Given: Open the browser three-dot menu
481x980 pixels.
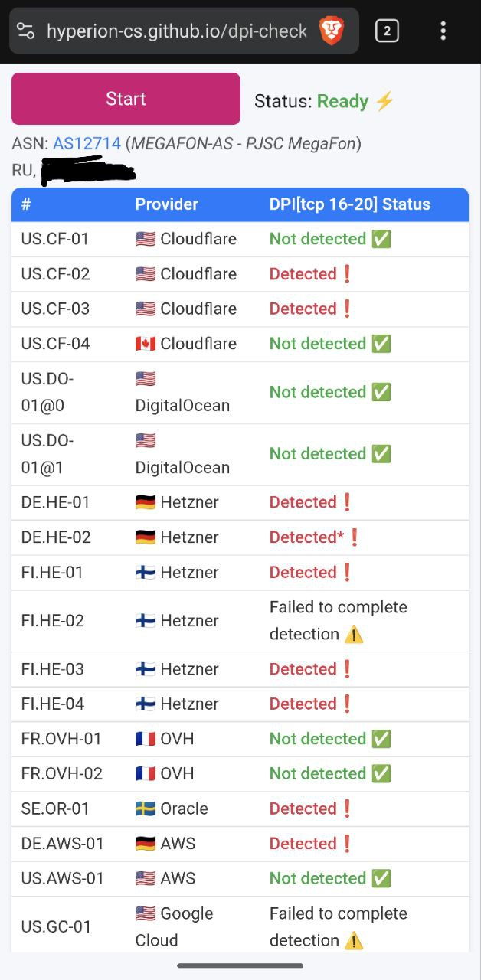Looking at the screenshot, I should click(x=443, y=31).
